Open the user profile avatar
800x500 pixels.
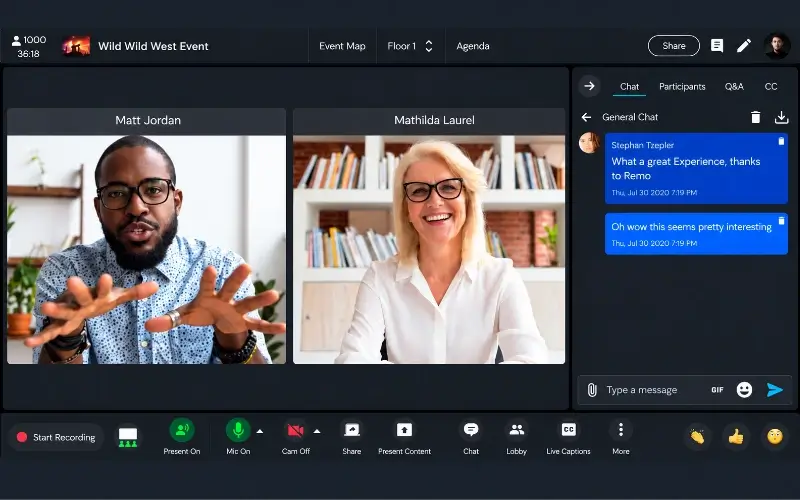click(x=777, y=46)
